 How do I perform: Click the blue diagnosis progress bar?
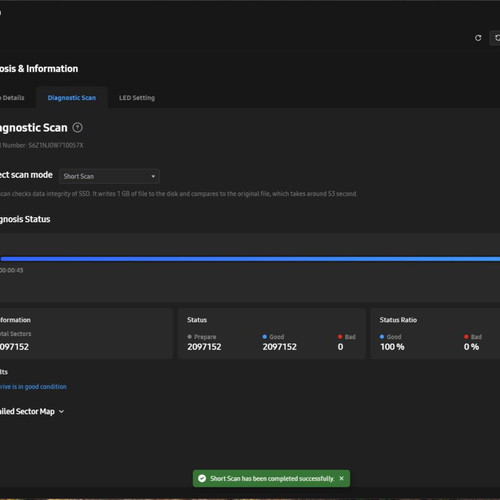click(x=250, y=259)
